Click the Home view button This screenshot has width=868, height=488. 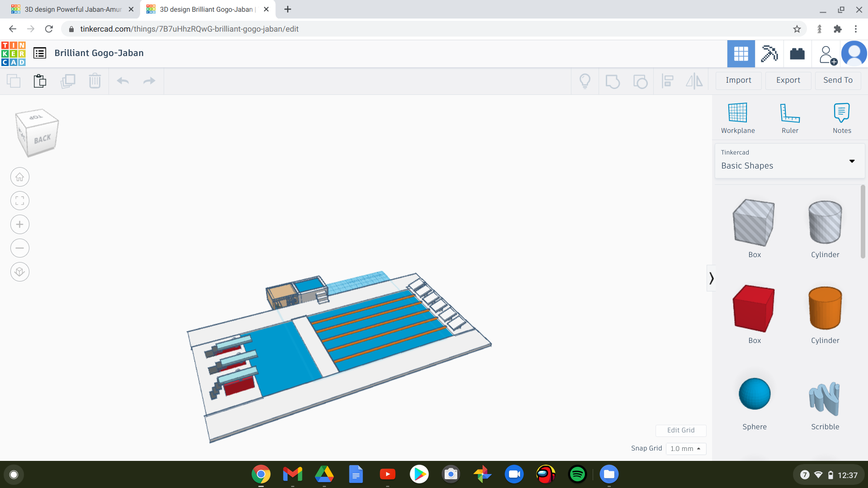tap(20, 177)
